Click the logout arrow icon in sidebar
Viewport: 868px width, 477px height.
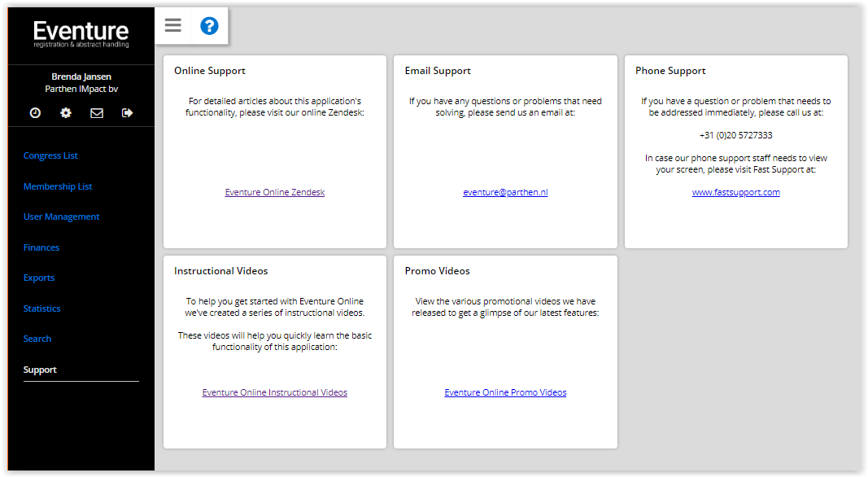click(128, 113)
